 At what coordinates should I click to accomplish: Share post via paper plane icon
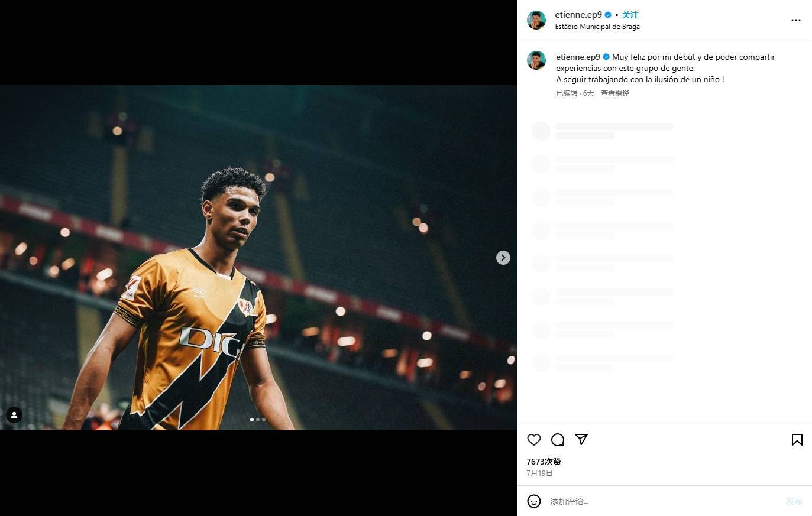(581, 439)
